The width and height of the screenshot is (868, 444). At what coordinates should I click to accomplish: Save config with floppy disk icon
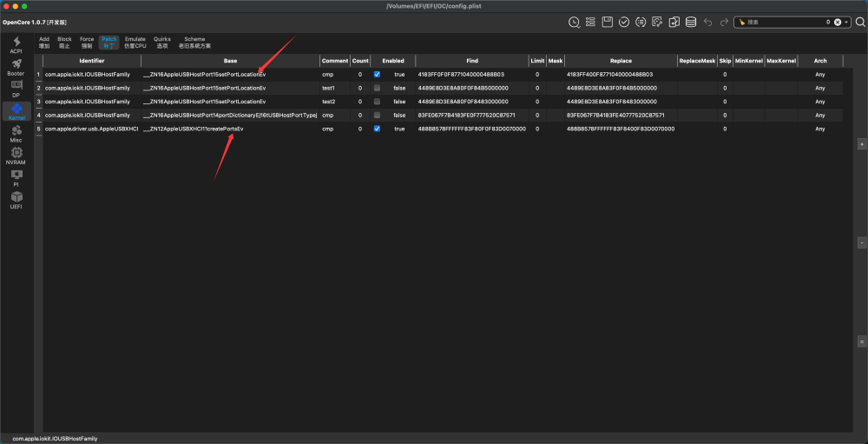(x=608, y=23)
